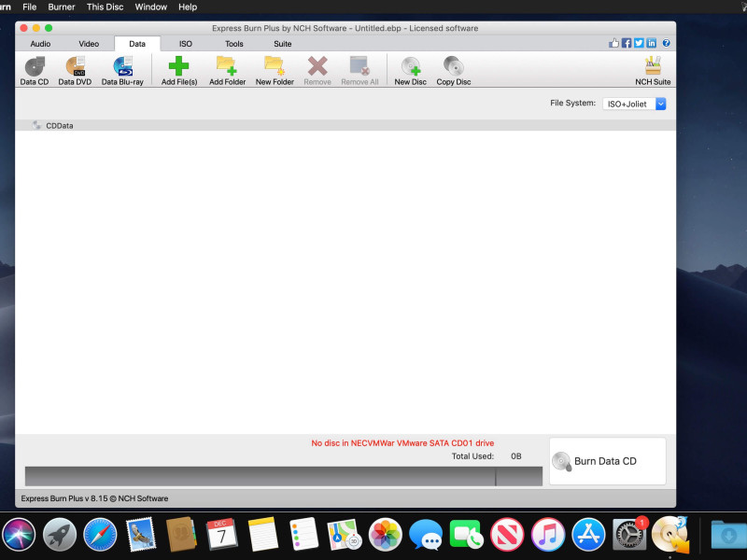Image resolution: width=747 pixels, height=560 pixels.
Task: Click the green Add File(s) plus icon
Action: [x=178, y=66]
